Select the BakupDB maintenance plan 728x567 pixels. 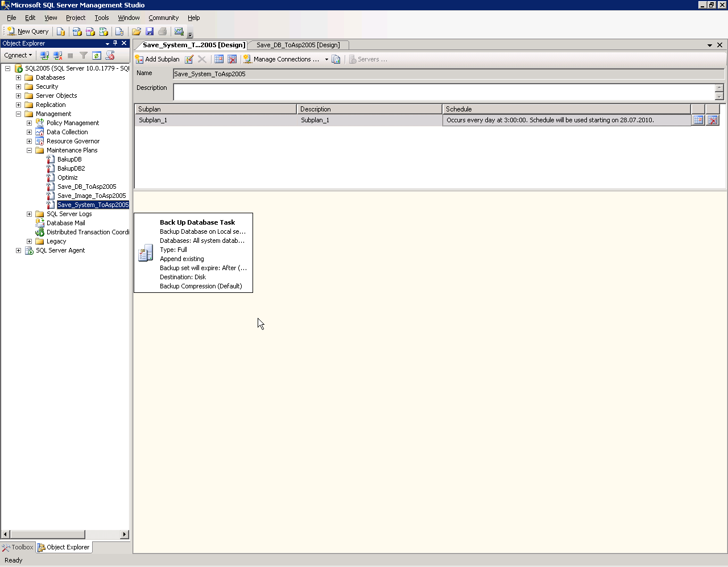(69, 159)
